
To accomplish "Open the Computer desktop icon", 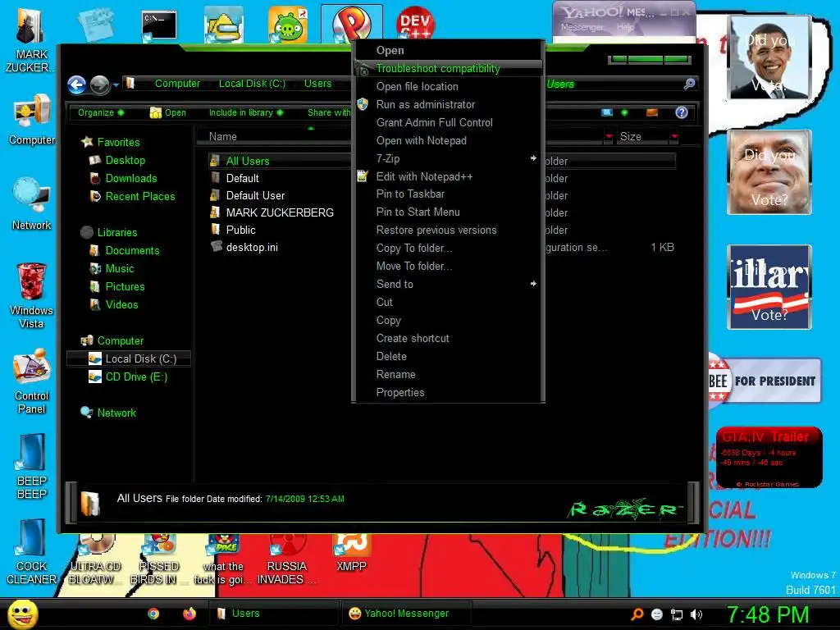I will [31, 120].
